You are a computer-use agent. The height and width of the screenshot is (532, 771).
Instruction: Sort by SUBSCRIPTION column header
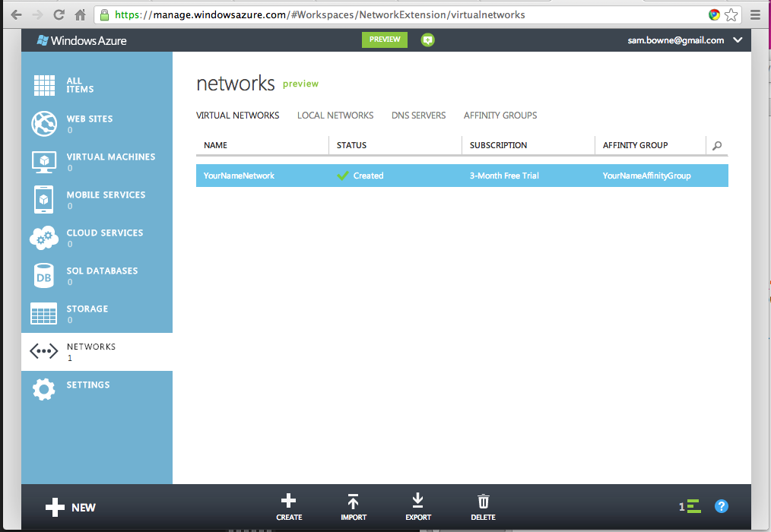point(498,145)
